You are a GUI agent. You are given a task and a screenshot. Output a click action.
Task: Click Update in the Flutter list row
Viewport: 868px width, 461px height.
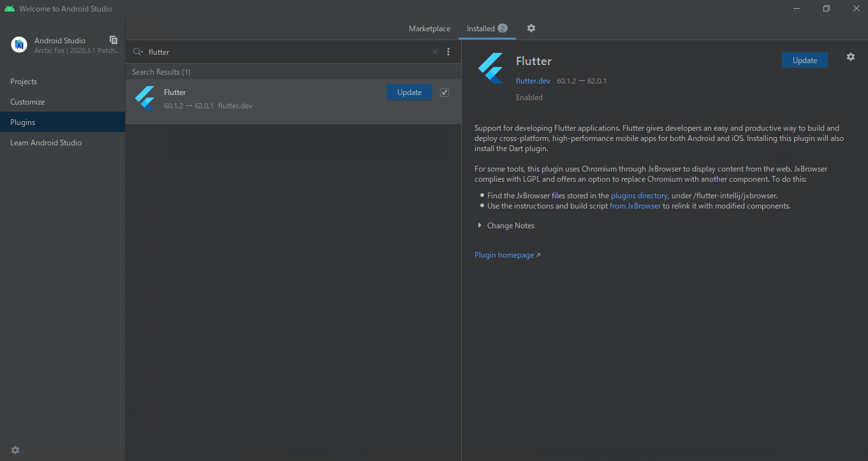pyautogui.click(x=409, y=92)
